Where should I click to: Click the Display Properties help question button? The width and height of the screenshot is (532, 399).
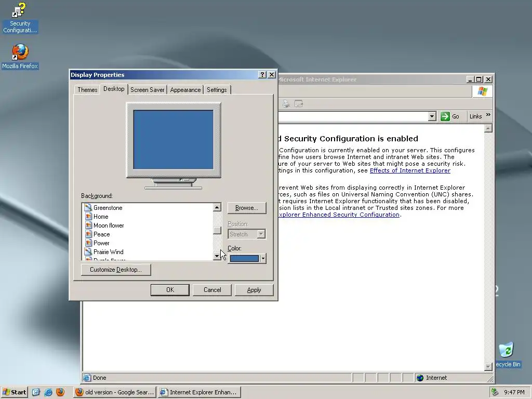coord(262,75)
